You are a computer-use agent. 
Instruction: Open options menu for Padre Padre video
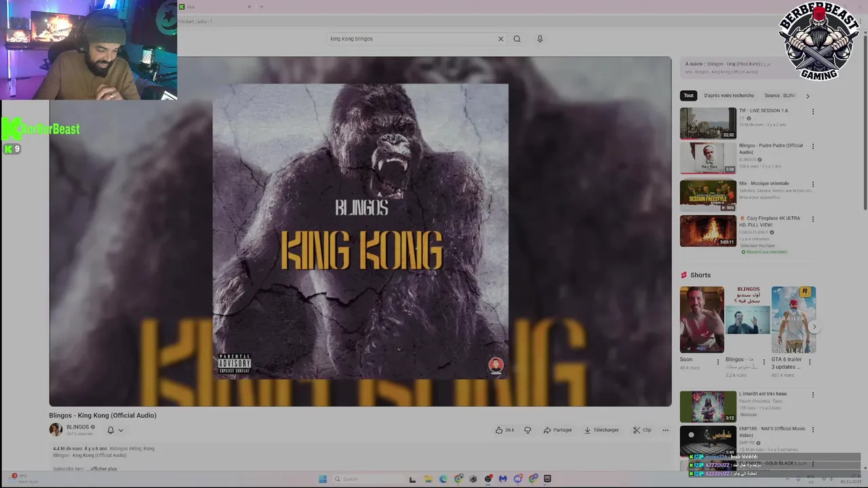pyautogui.click(x=812, y=146)
